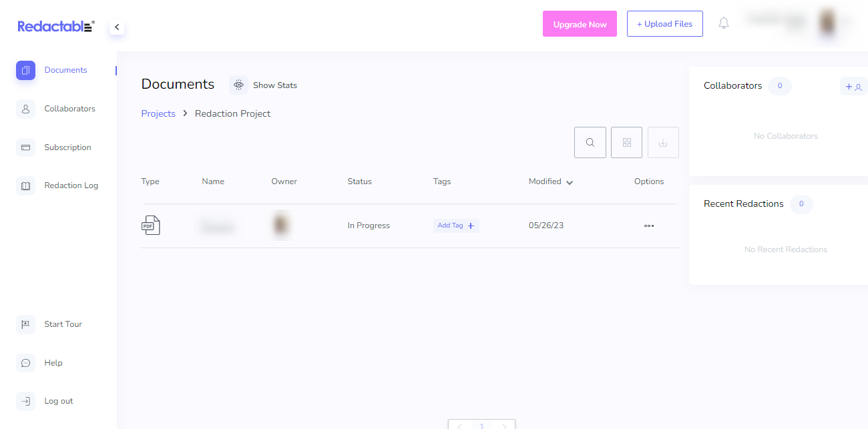Collapse the sidebar with the arrow toggle
The image size is (868, 429).
click(117, 27)
